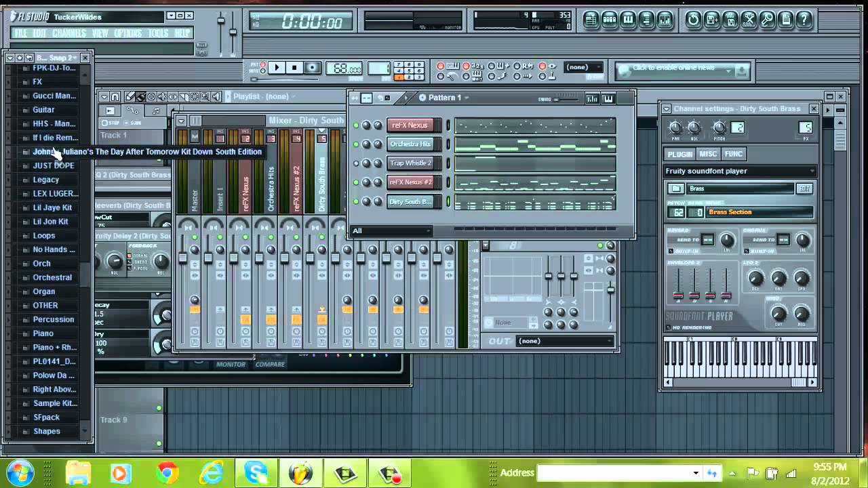
Task: Click the Stop button in transport
Action: [294, 68]
